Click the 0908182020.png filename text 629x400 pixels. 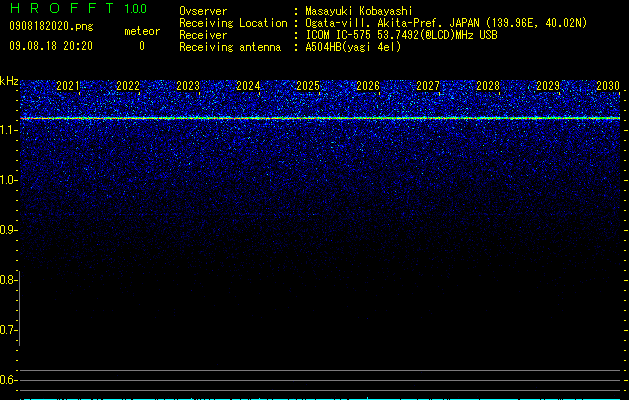point(51,27)
